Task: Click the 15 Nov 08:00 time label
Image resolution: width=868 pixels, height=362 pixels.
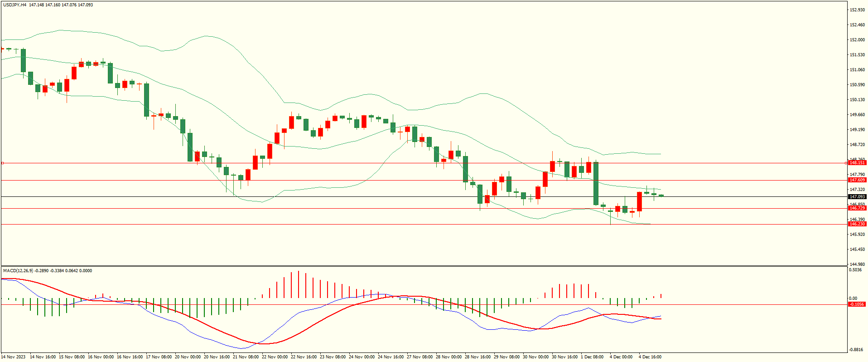Action: (x=72, y=357)
